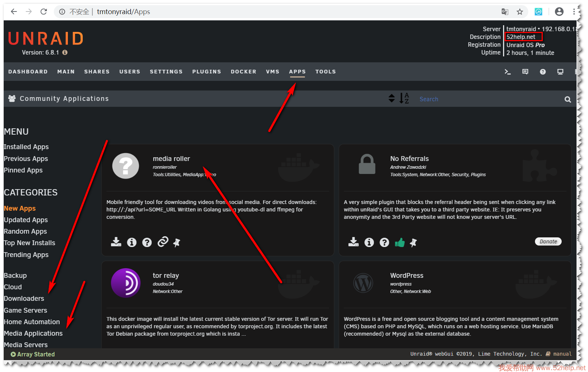This screenshot has height=372, width=588.
Task: Click install download icon for media roller
Action: 116,242
